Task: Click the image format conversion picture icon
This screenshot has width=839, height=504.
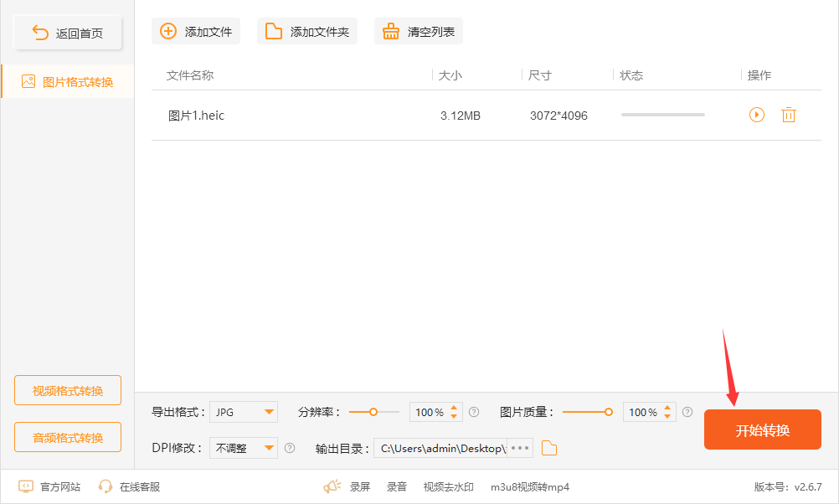Action: coord(28,81)
